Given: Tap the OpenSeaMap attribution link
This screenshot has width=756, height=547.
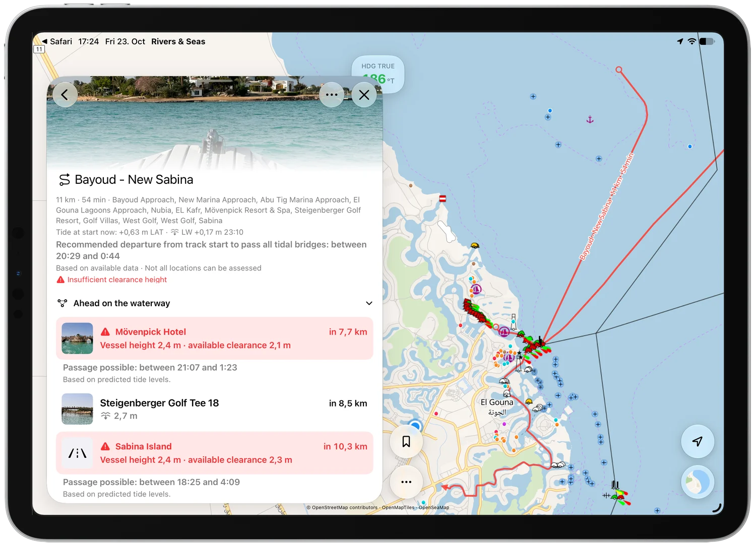Looking at the screenshot, I should click(x=434, y=507).
